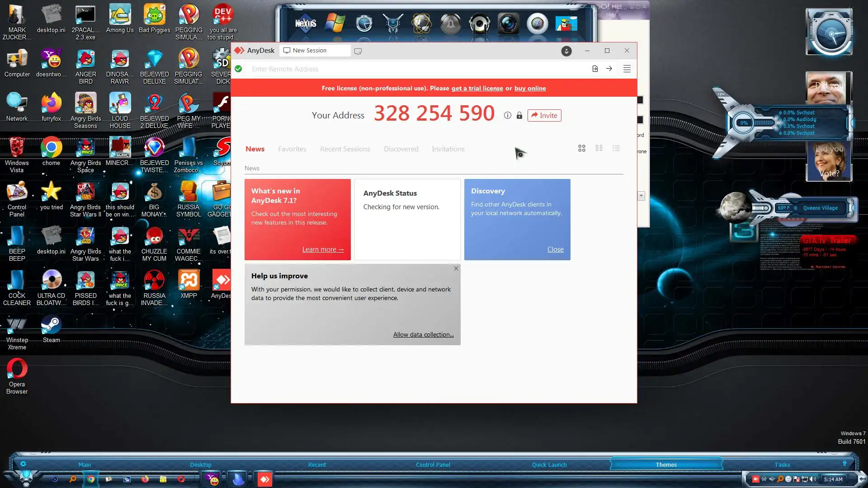Open a new session tab with plus-monitor icon
The width and height of the screenshot is (868, 488).
click(x=358, y=51)
